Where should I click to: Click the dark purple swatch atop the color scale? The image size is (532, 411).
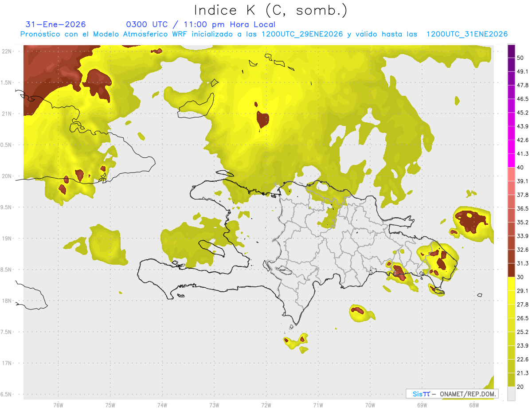tap(511, 51)
